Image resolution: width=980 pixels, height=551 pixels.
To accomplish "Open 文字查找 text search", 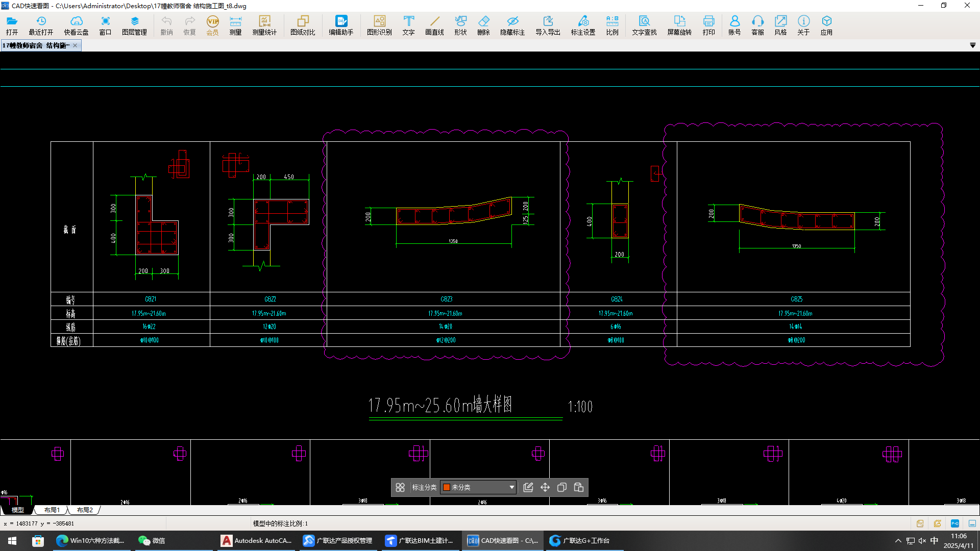I will (644, 25).
